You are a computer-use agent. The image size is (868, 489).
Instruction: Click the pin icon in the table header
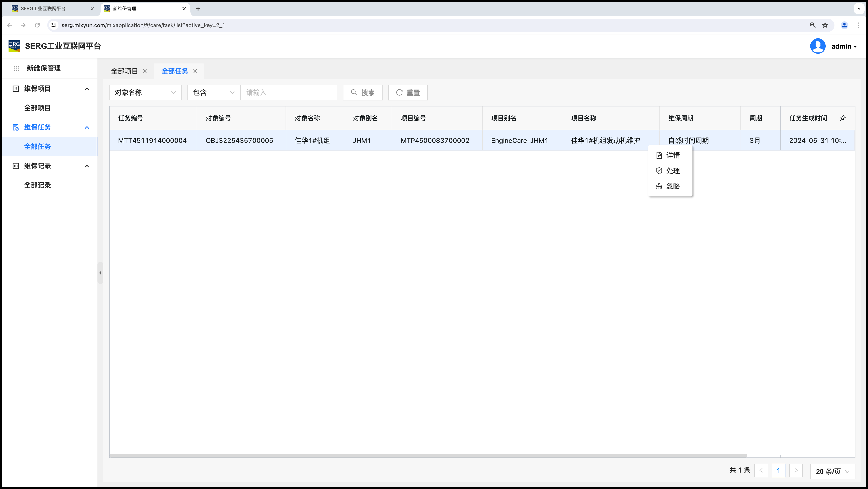842,118
